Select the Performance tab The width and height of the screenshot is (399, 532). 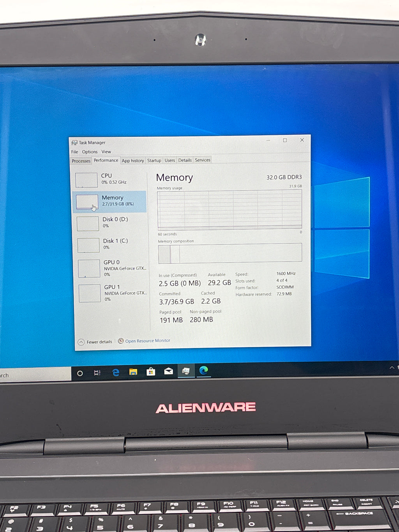[x=106, y=160]
